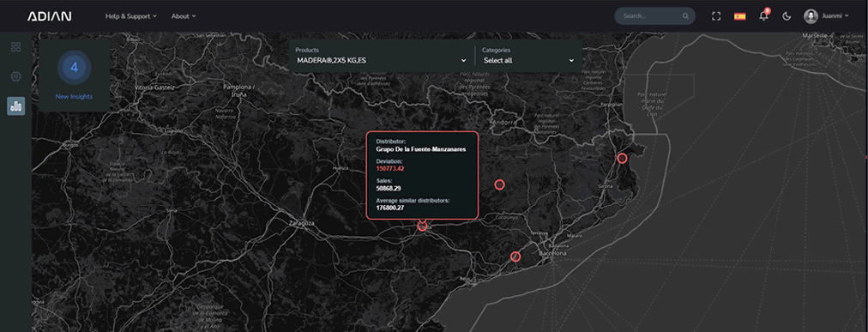This screenshot has width=868, height=332.
Task: Change language via Spanish flag
Action: pos(739,16)
